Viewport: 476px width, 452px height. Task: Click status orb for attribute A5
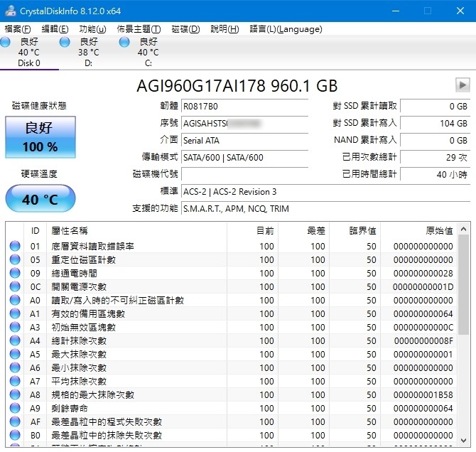click(x=15, y=354)
